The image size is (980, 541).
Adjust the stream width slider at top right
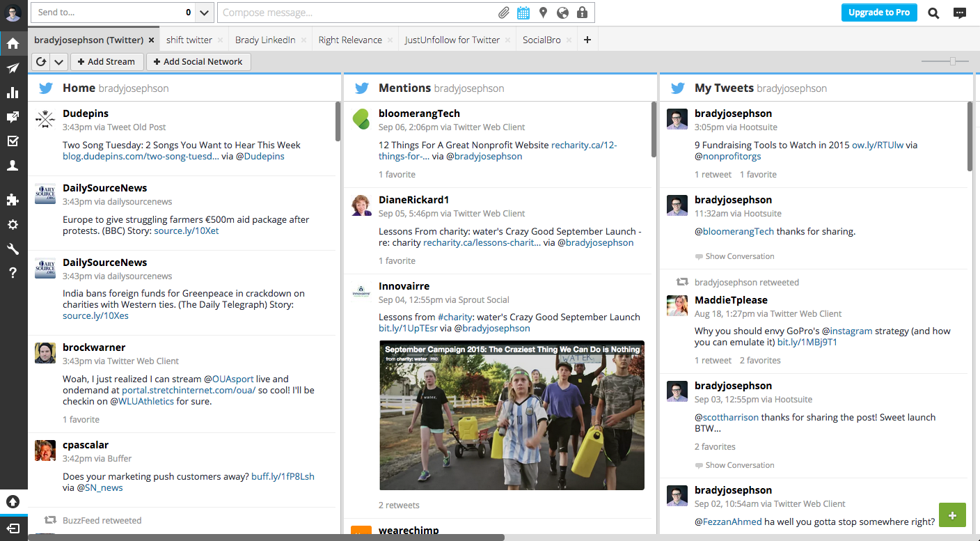coord(952,61)
